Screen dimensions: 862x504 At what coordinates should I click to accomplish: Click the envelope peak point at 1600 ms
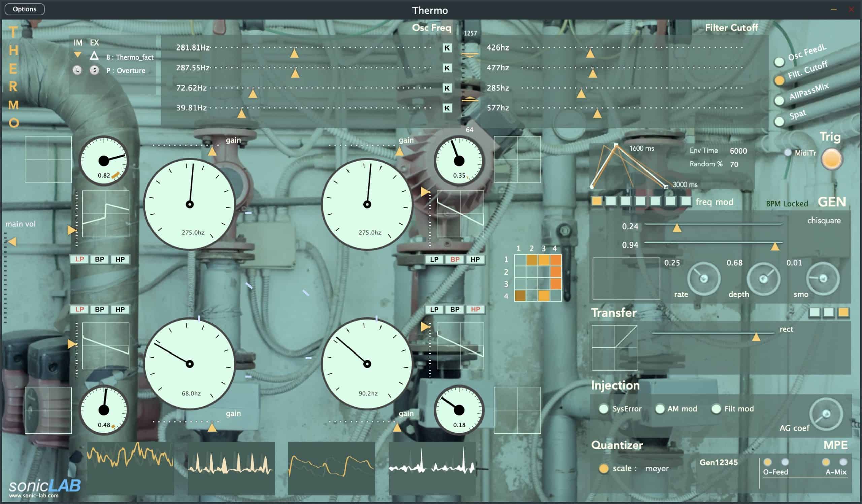click(x=616, y=145)
